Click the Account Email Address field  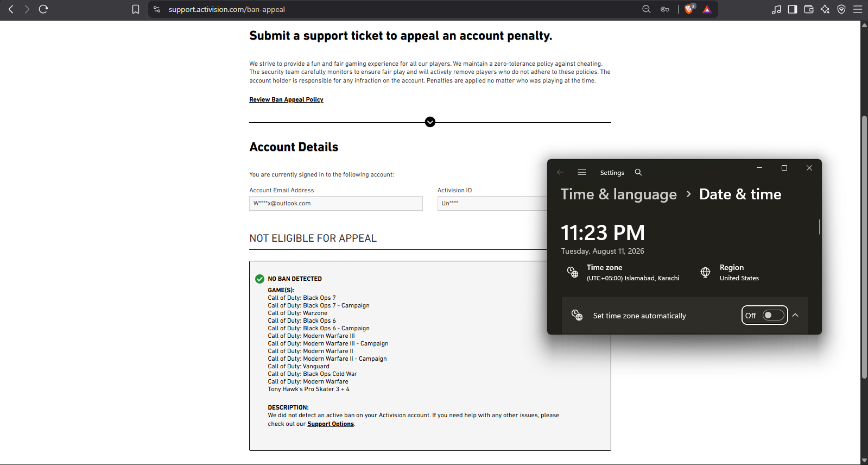[x=336, y=203]
